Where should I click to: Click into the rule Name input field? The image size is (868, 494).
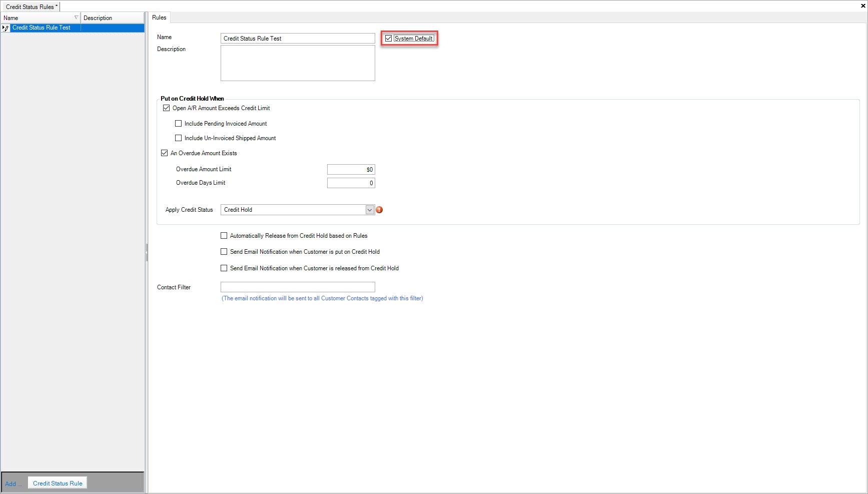298,39
